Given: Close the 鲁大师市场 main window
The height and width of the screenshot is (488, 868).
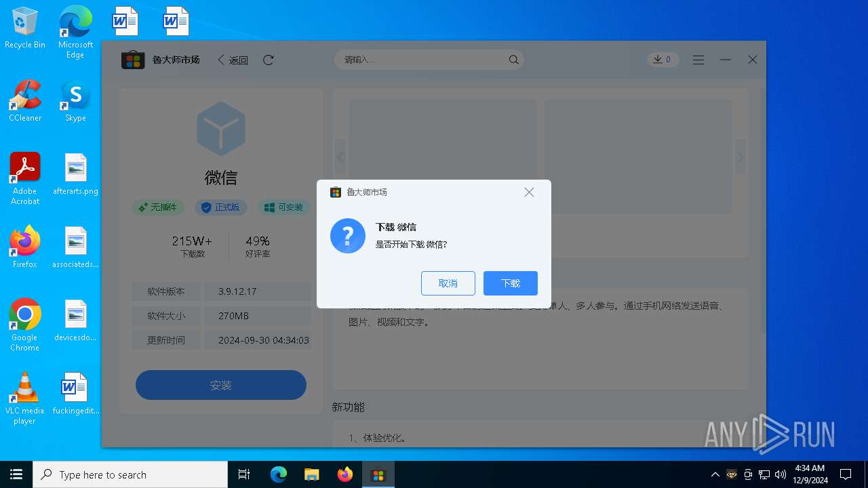Looking at the screenshot, I should [x=753, y=60].
